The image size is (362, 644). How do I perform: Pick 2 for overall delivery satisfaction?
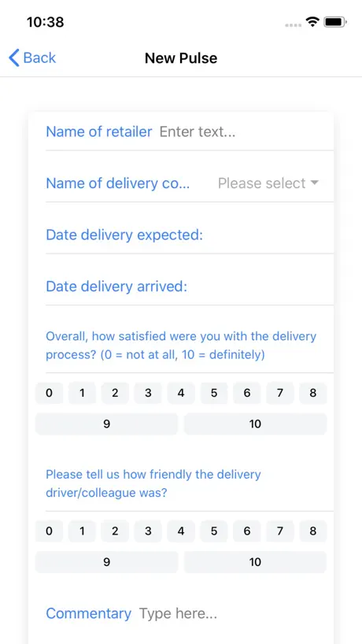coord(115,393)
